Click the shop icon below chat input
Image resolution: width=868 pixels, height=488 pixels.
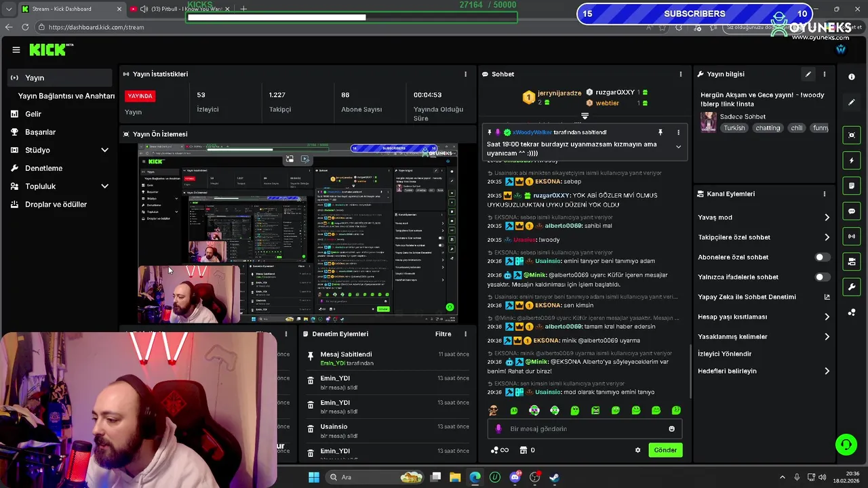pos(523,450)
